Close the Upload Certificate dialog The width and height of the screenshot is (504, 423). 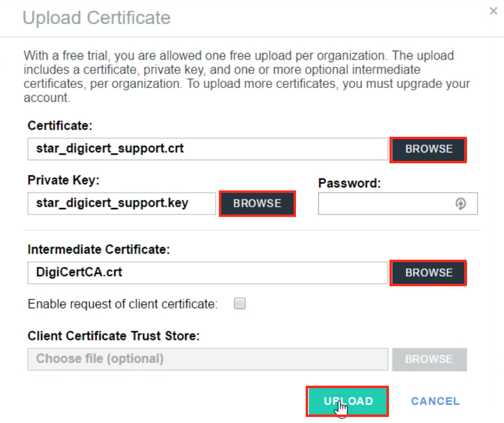(493, 10)
